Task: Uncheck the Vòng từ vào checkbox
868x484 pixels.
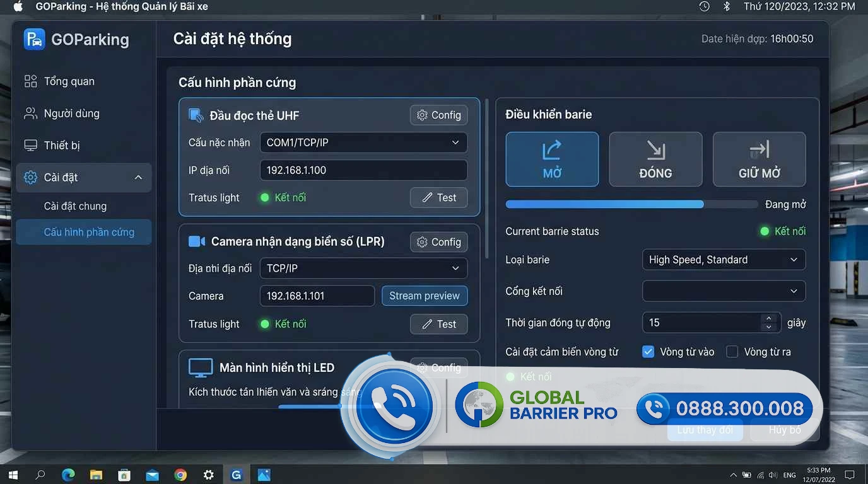Action: pos(648,352)
